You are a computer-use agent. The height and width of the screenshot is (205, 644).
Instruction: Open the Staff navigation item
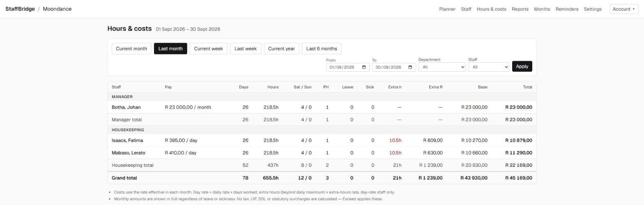(466, 9)
